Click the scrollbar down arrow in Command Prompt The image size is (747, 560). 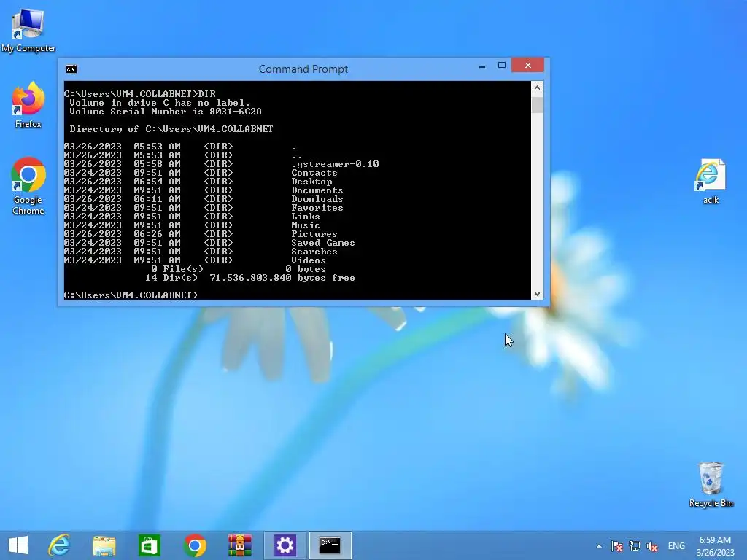pyautogui.click(x=537, y=294)
